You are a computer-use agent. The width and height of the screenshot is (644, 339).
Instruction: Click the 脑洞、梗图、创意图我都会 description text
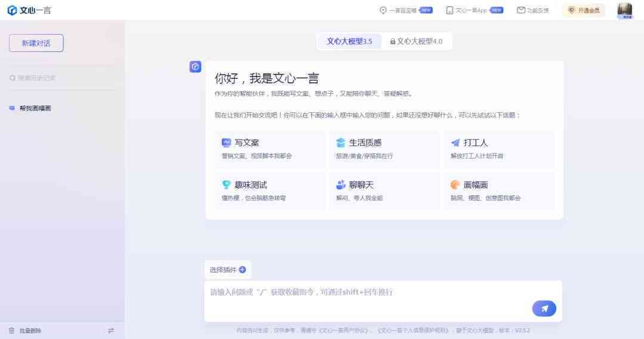[485, 198]
